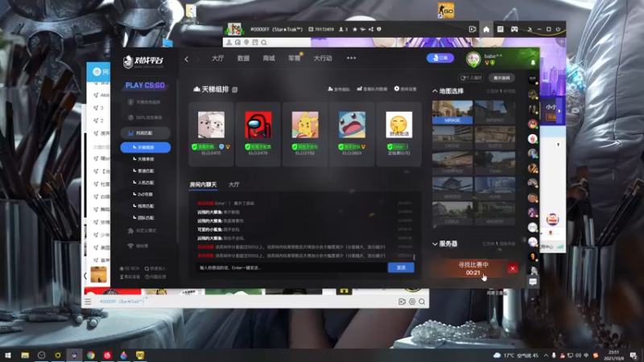This screenshot has height=362, width=644.
Task: Click the home icon in the background window toolbar
Action: tap(486, 29)
